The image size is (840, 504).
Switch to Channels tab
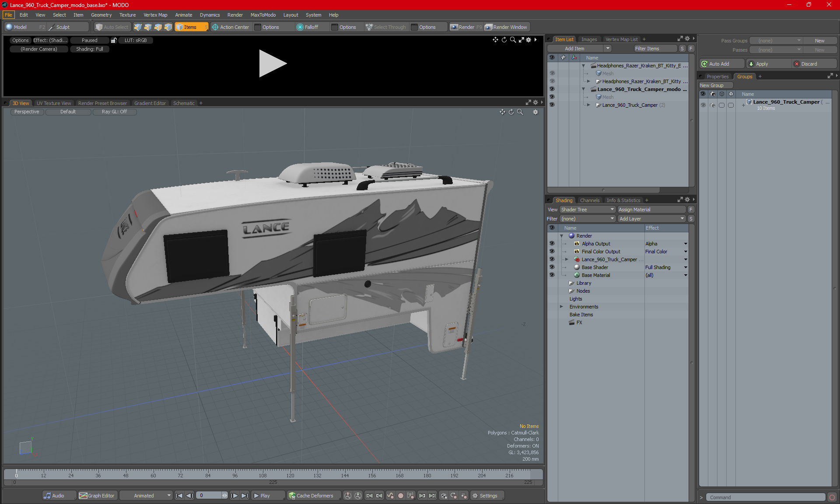(590, 200)
